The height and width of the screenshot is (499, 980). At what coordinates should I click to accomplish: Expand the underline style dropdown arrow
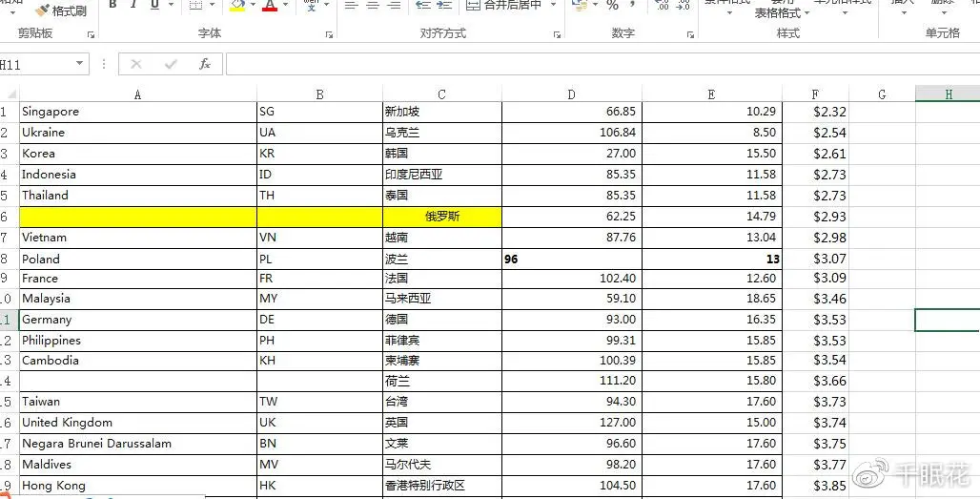172,5
